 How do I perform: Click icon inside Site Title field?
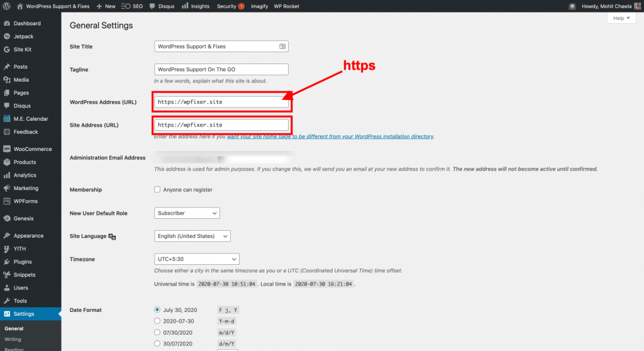[282, 47]
